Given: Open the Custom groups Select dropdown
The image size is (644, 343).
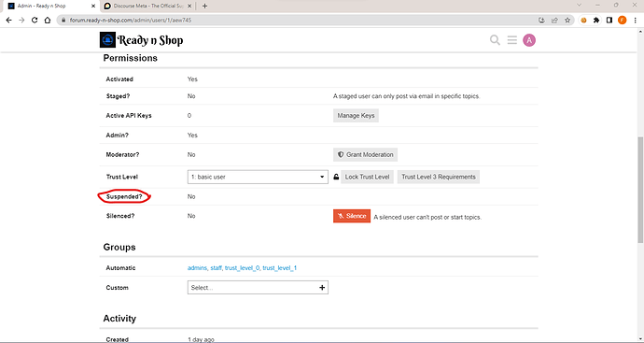Looking at the screenshot, I should (258, 288).
